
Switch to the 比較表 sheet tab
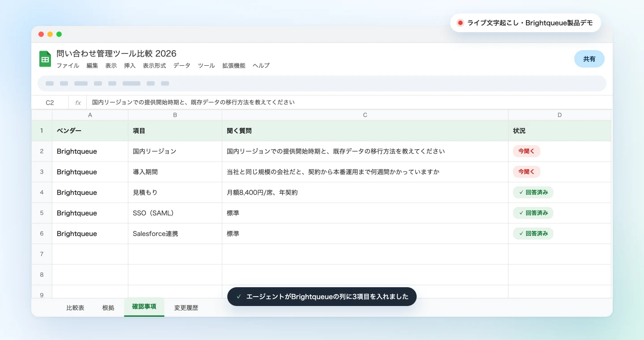pos(75,308)
